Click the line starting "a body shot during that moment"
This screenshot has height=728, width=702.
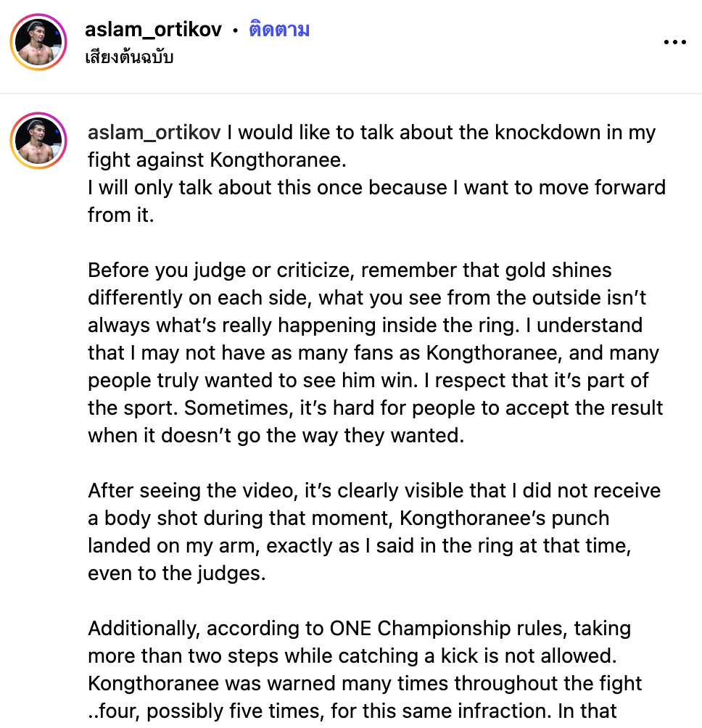pyautogui.click(x=348, y=518)
